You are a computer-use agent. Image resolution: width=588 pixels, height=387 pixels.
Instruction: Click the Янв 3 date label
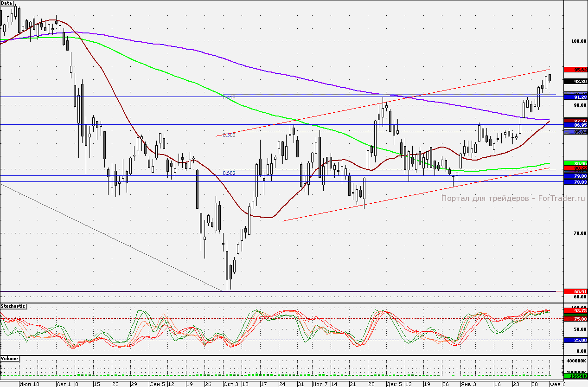coord(468,384)
